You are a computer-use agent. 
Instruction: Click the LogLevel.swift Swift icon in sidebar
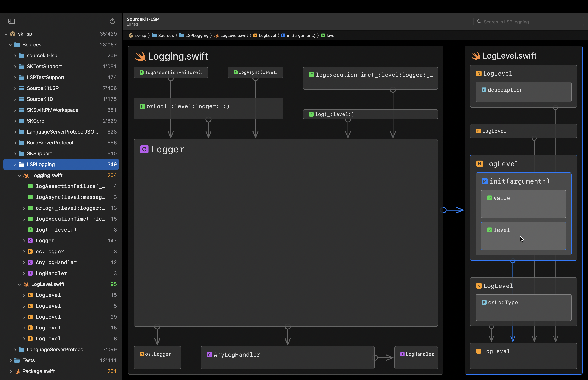click(x=26, y=284)
